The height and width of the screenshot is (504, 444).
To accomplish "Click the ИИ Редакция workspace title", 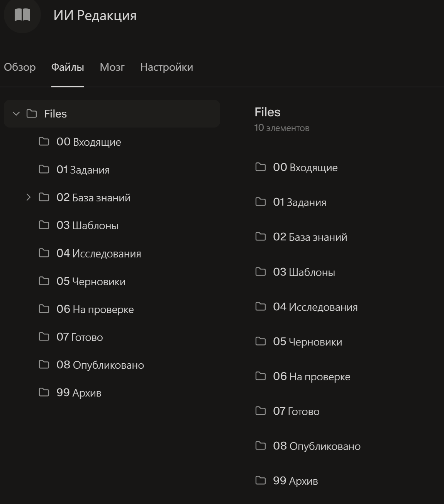I will [x=95, y=15].
